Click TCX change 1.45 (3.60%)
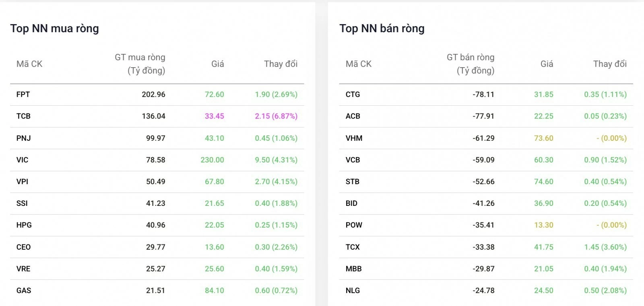 605,247
